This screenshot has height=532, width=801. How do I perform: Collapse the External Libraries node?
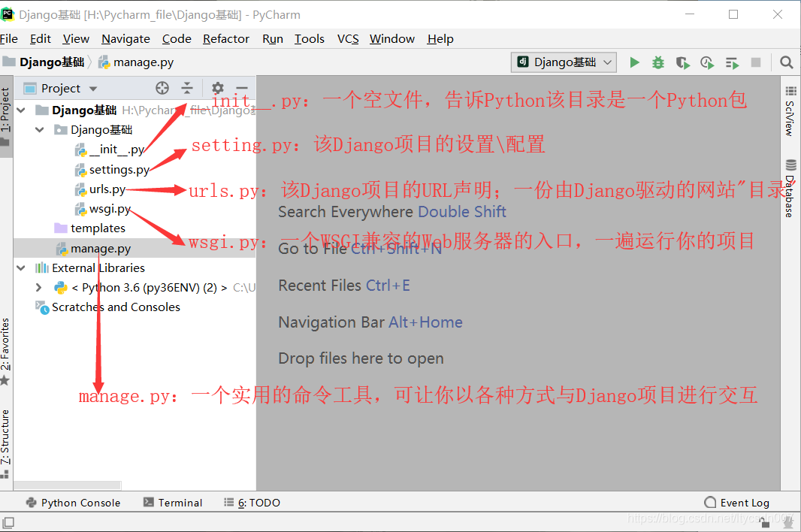click(x=21, y=268)
